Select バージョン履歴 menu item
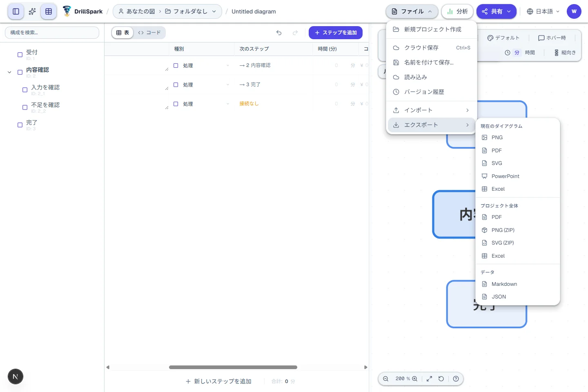The image size is (588, 392). click(431, 92)
